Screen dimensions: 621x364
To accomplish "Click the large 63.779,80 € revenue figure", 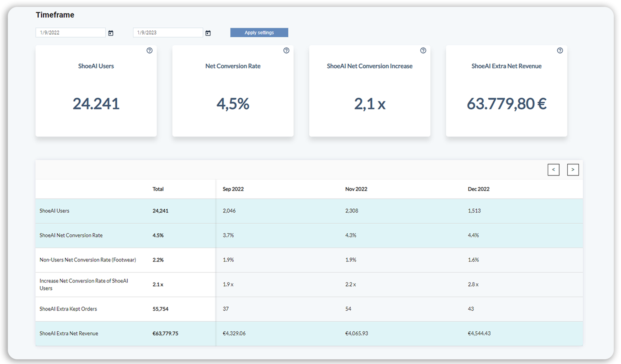I will (x=507, y=104).
